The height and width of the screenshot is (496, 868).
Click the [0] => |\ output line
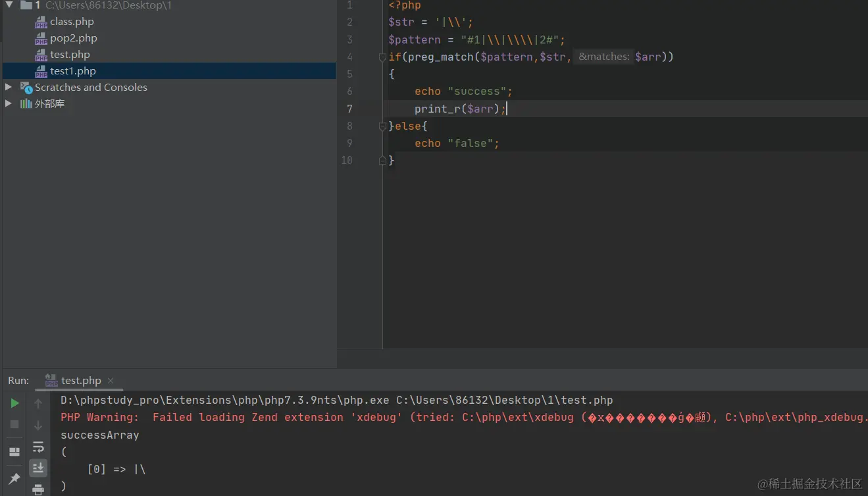[116, 469]
